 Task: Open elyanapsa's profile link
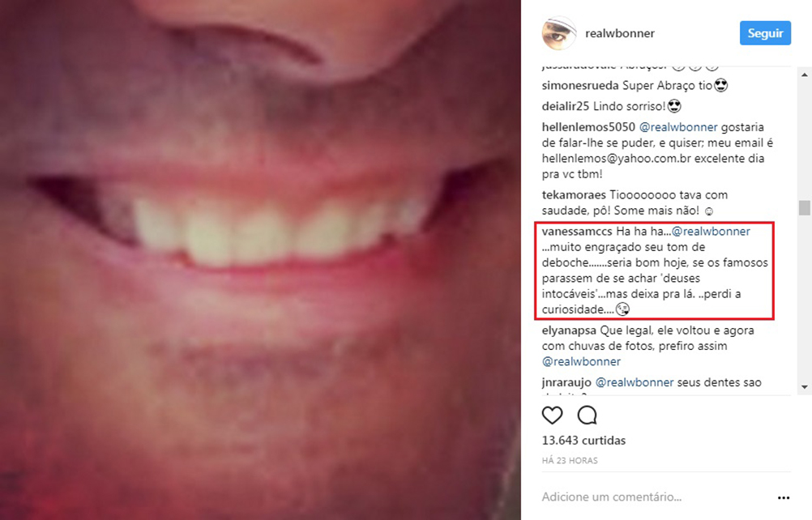(x=569, y=330)
